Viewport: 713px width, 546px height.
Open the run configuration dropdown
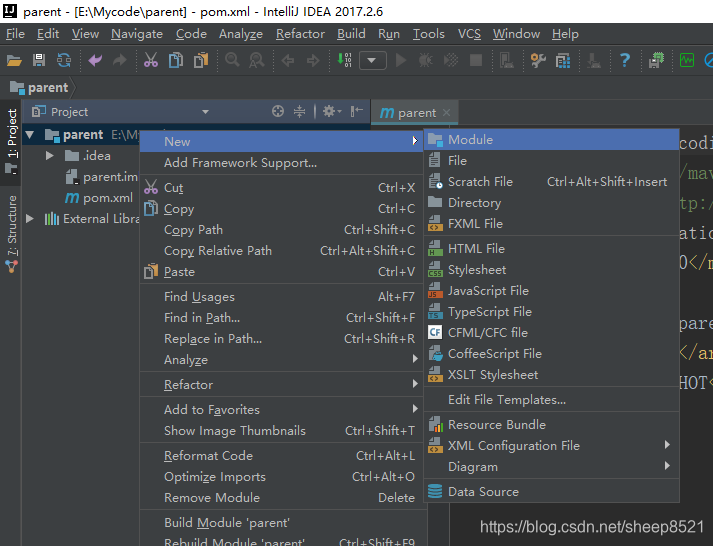pyautogui.click(x=372, y=60)
